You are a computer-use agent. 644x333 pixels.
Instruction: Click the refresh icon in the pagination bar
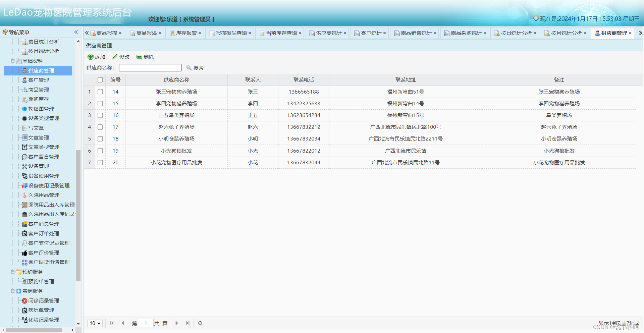click(x=200, y=323)
